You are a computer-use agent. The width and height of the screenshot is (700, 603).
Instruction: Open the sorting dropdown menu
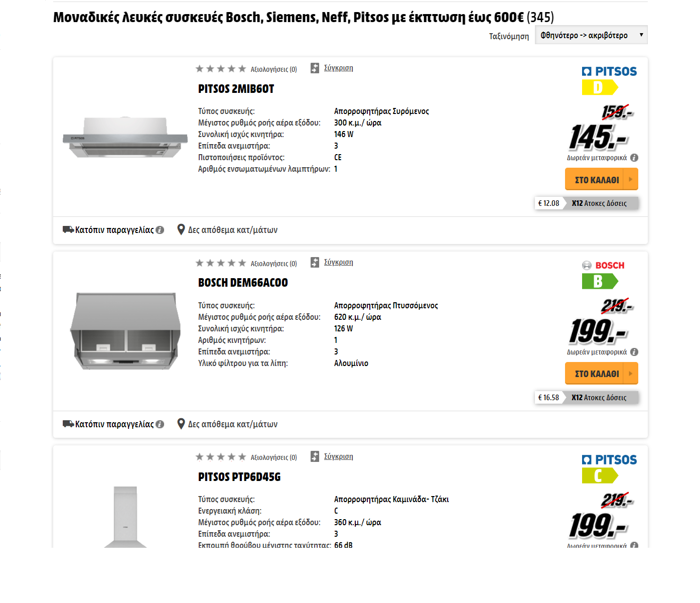pyautogui.click(x=591, y=35)
